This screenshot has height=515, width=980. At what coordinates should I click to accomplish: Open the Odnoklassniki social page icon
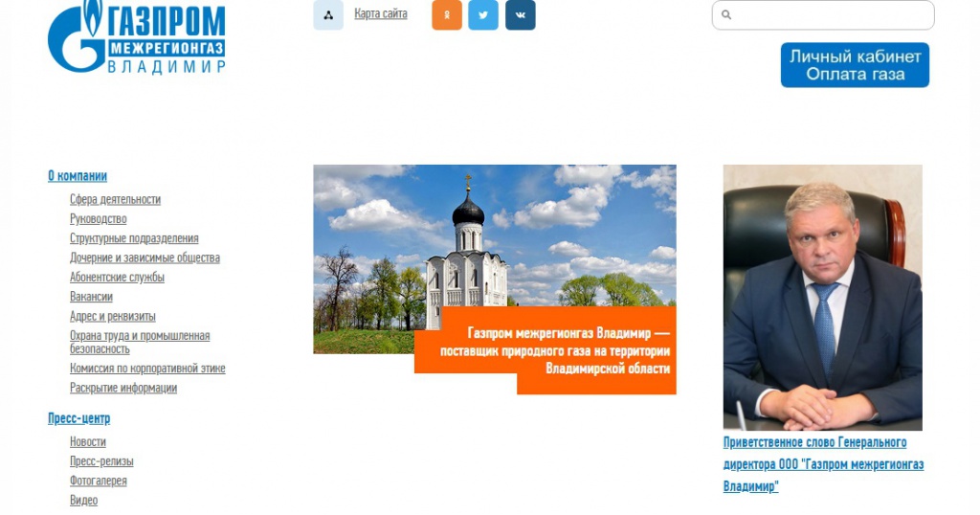point(447,15)
